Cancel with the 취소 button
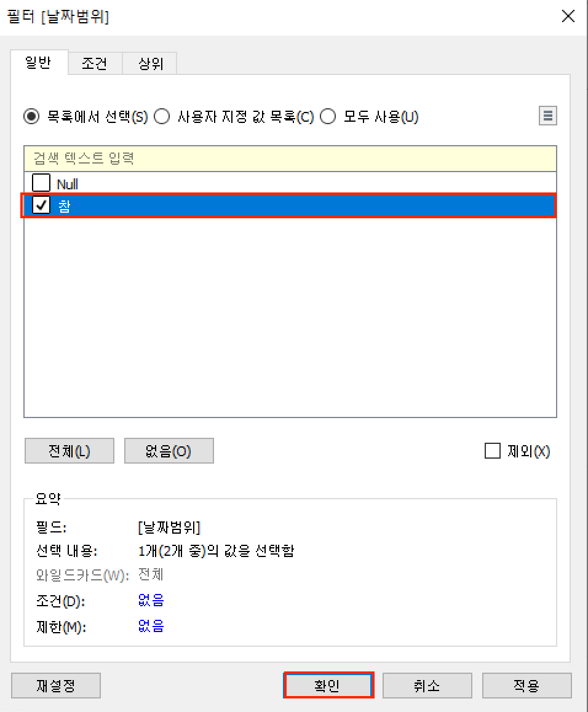588x712 pixels. [427, 686]
